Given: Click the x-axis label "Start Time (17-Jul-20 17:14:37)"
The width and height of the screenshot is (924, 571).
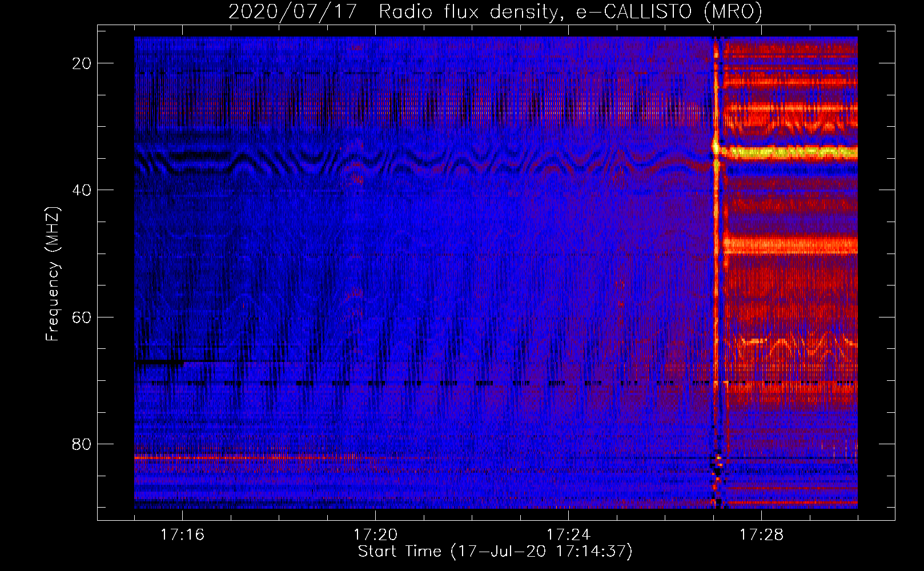Looking at the screenshot, I should pos(495,552).
